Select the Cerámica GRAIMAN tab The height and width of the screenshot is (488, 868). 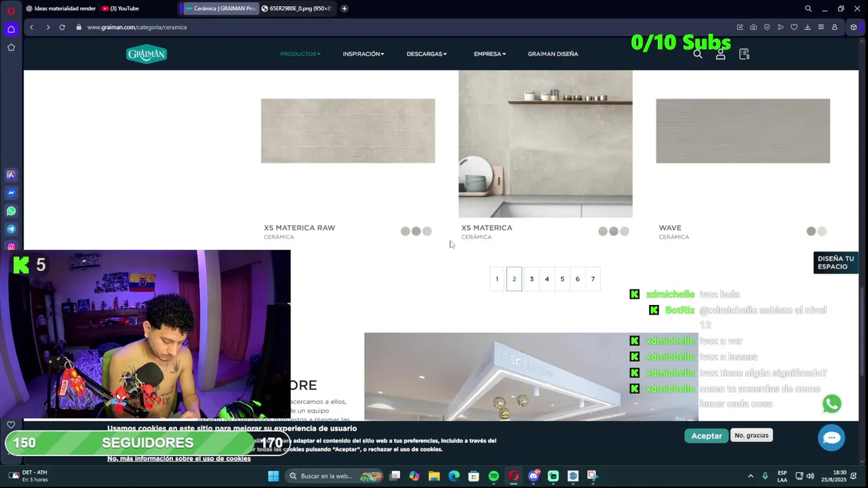point(220,9)
